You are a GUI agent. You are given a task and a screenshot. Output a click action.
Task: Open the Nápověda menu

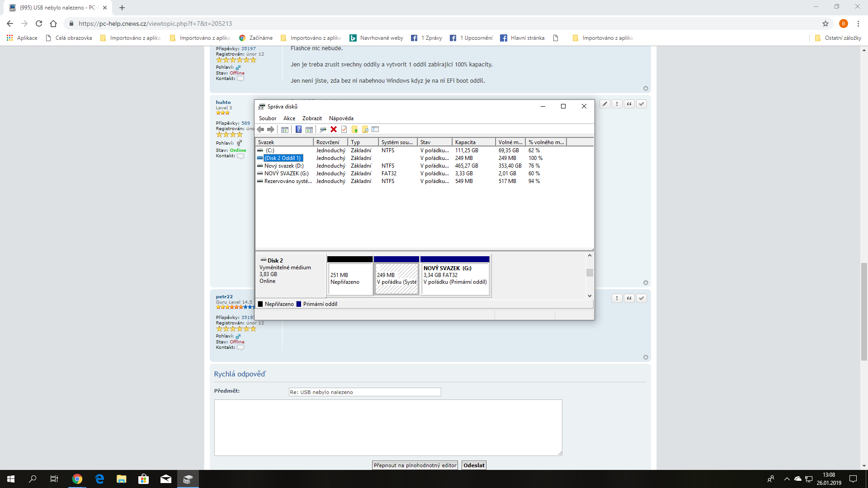click(341, 118)
